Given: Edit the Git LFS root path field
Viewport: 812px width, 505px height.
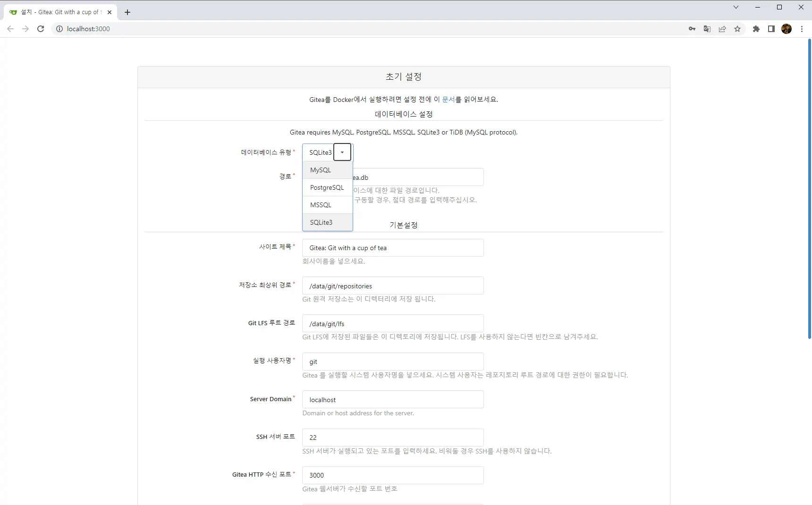Looking at the screenshot, I should 393,324.
